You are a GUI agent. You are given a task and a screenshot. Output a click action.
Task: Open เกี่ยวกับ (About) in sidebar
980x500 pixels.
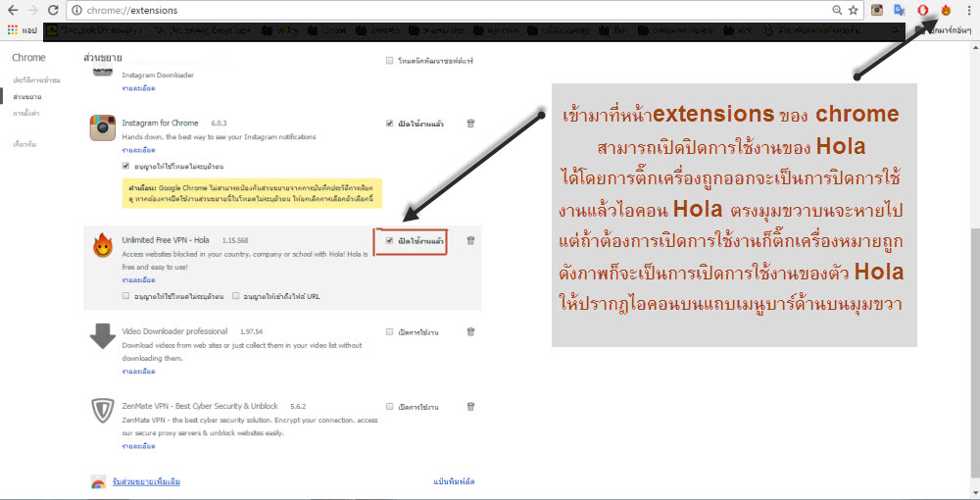click(24, 144)
